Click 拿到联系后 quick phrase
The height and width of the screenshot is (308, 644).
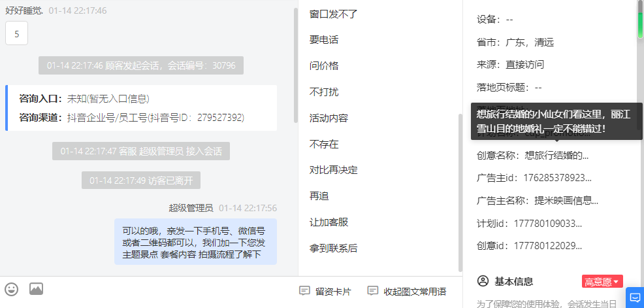coord(334,248)
